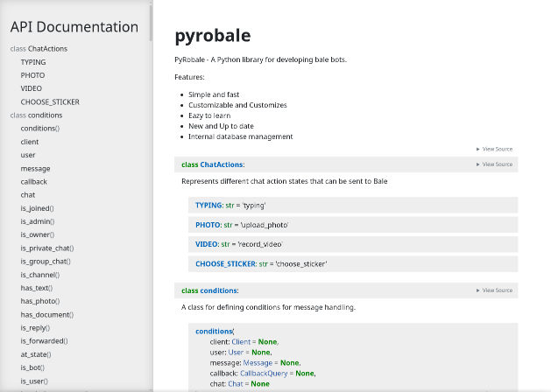
Task: Click 'Eazy to learn' feature bullet
Action: point(209,115)
